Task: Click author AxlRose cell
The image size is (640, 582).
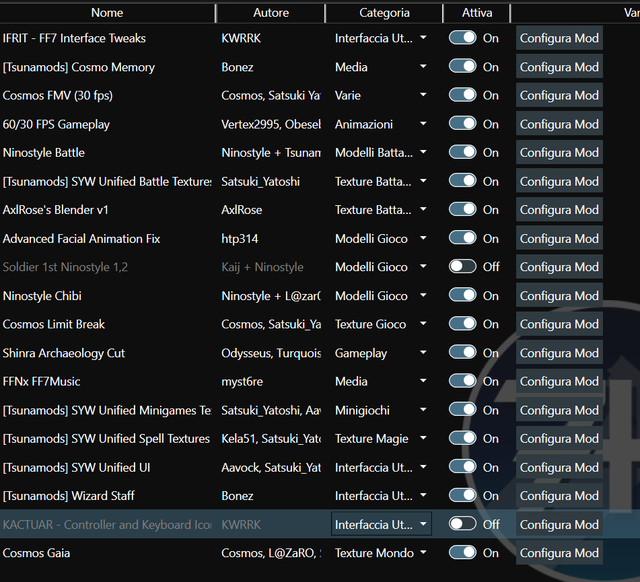Action: coord(242,209)
